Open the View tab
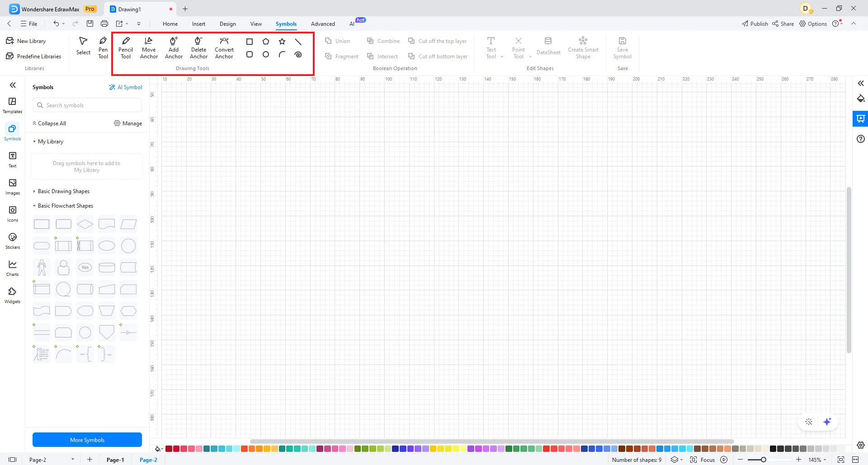 tap(256, 24)
